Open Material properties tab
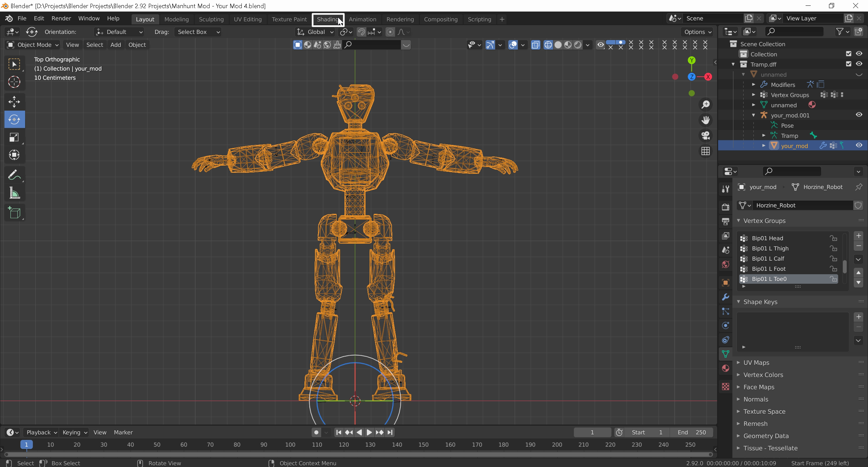Viewport: 868px width, 467px height. click(x=725, y=368)
